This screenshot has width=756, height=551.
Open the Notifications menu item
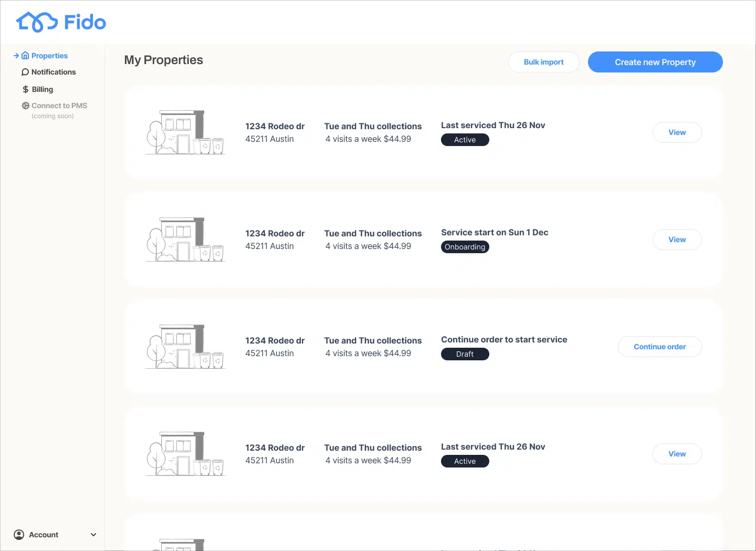[x=54, y=72]
